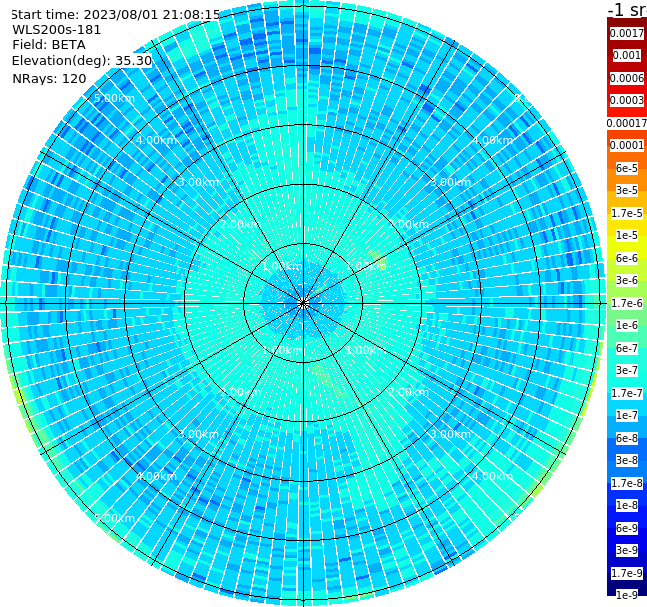Select the 4.00km ring label in northwest quadrant

coord(156,140)
